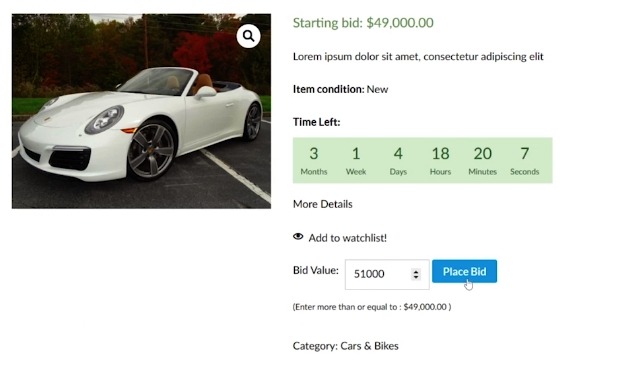
Task: Click the Add to watchlist! link text
Action: (x=347, y=238)
